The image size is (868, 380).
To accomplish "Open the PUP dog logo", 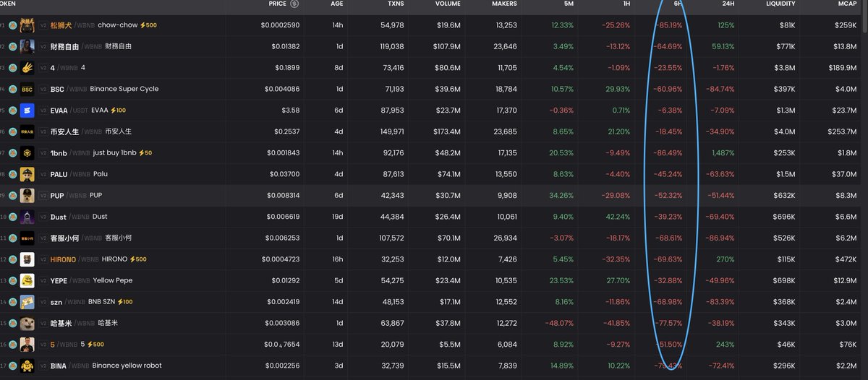I will click(x=27, y=196).
